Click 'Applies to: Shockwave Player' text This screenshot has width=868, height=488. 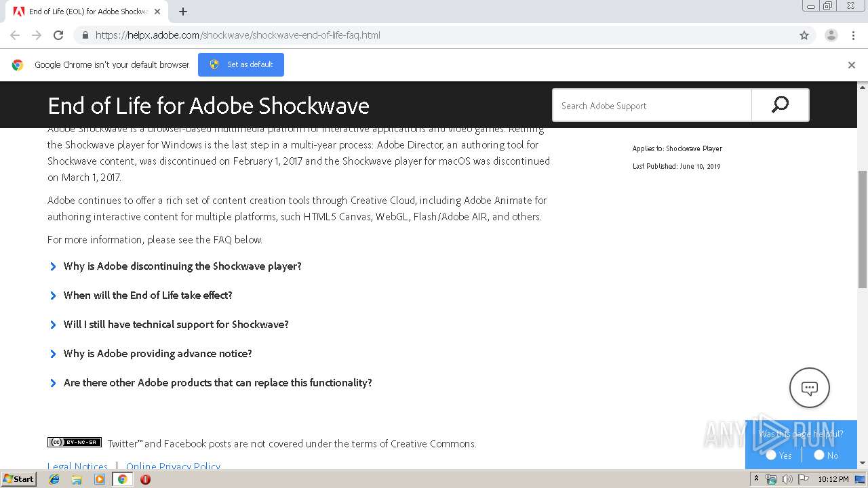677,148
